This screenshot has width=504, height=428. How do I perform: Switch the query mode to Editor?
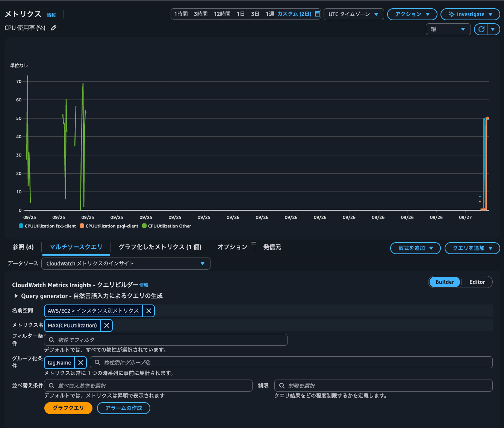477,282
